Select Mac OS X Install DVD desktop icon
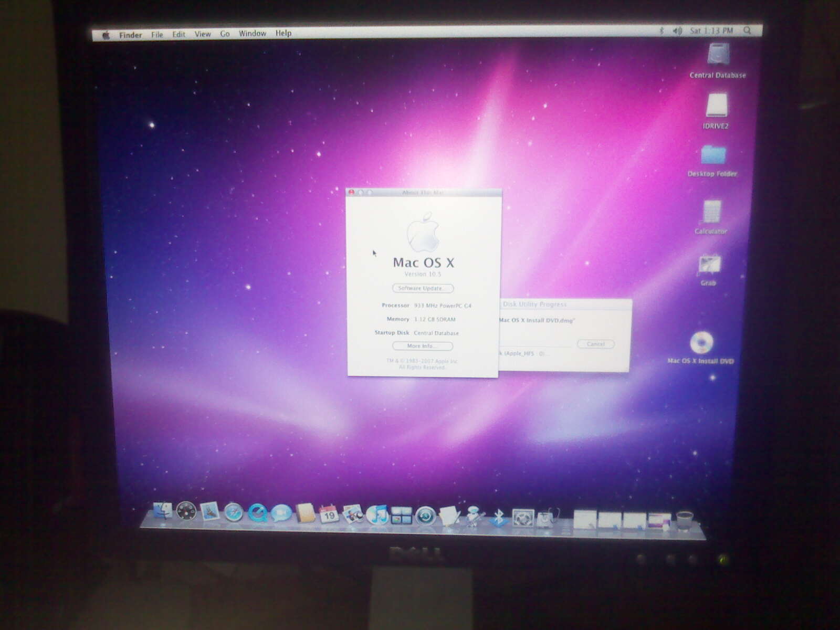840x630 pixels. (x=701, y=344)
